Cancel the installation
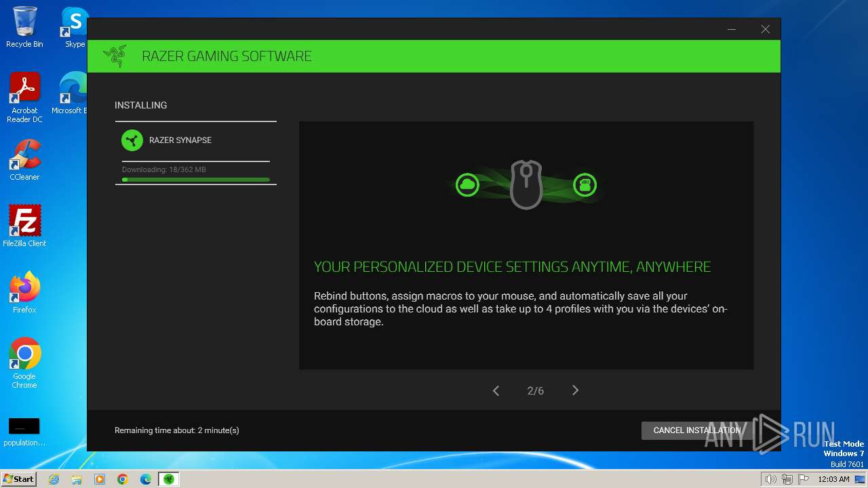The image size is (868, 488). [697, 430]
